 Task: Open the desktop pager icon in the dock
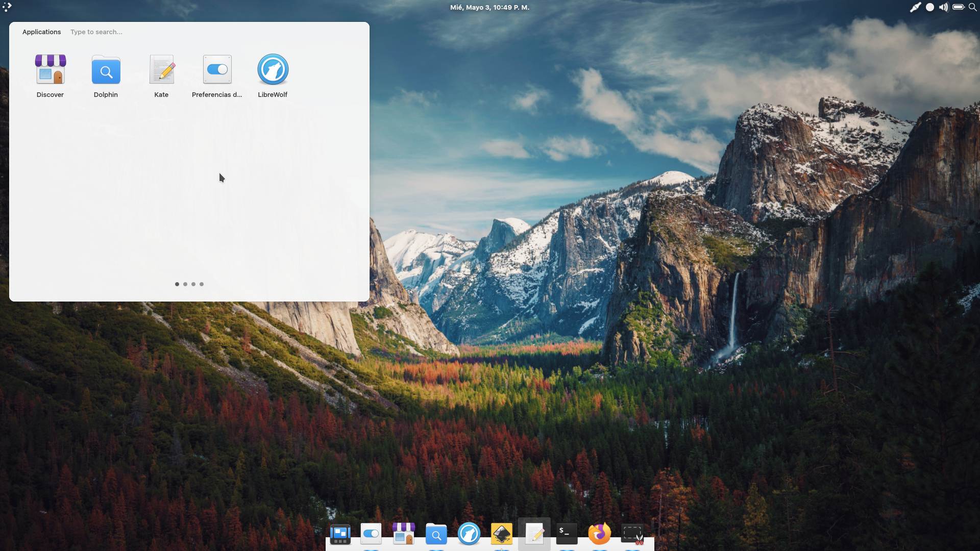click(340, 534)
